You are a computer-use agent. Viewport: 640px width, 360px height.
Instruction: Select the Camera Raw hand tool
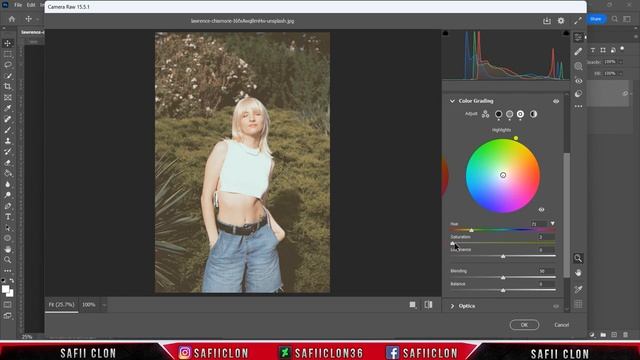(578, 273)
